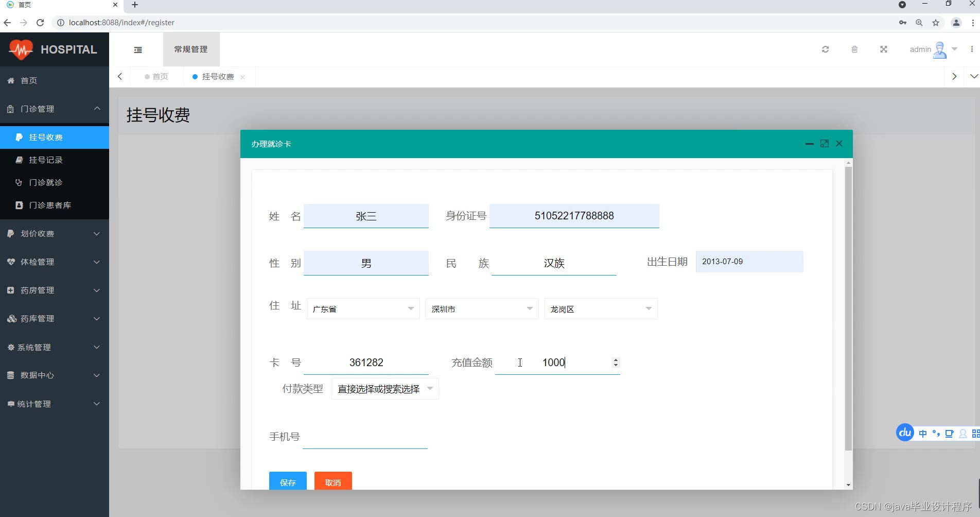The width and height of the screenshot is (980, 517).
Task: Click the 性别 input field
Action: click(366, 263)
